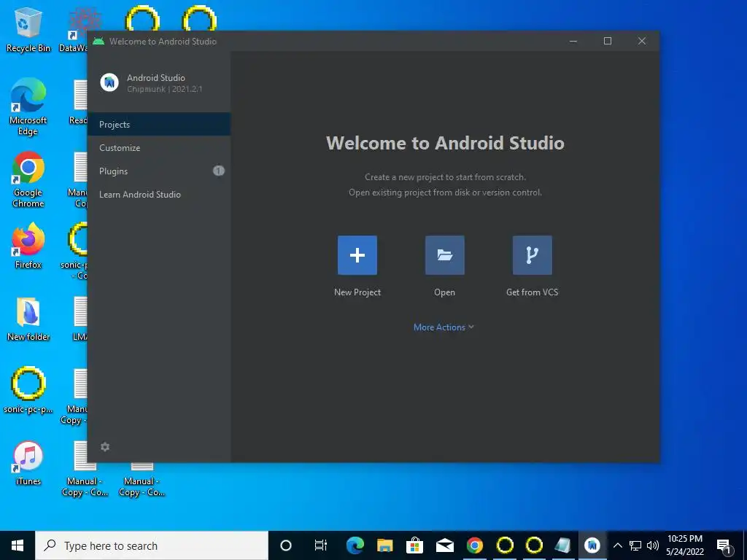Open File Explorer from the taskbar
Screen dimensions: 747x560
tap(385, 545)
